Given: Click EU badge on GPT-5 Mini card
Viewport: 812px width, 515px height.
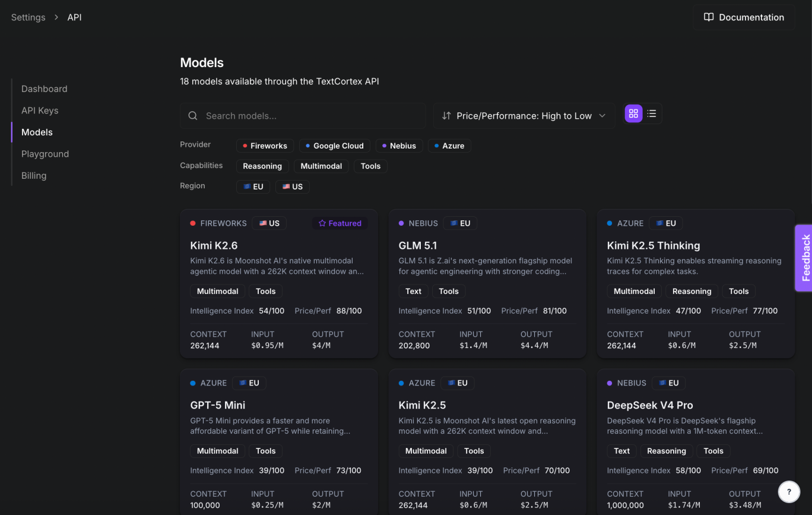Looking at the screenshot, I should click(x=249, y=383).
